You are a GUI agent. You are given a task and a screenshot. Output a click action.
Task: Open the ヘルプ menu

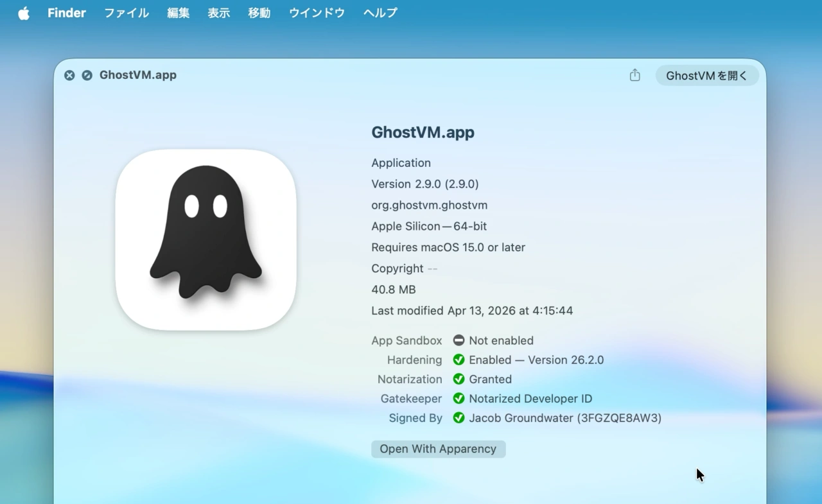(x=380, y=12)
